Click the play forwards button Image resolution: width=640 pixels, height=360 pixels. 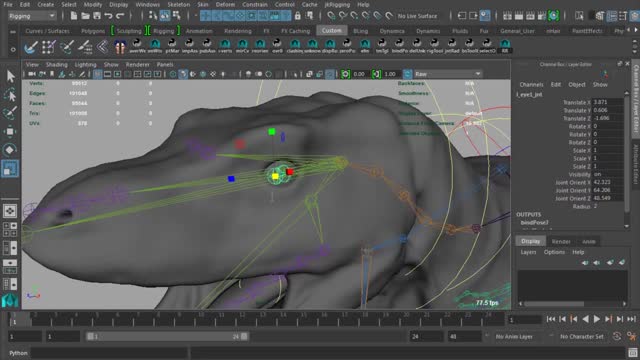pyautogui.click(x=596, y=319)
